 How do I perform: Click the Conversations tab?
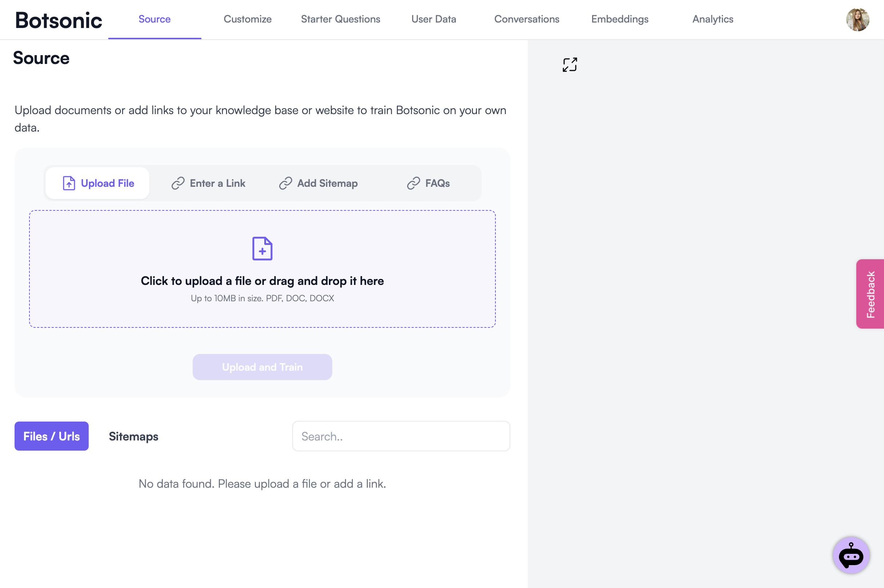coord(526,19)
